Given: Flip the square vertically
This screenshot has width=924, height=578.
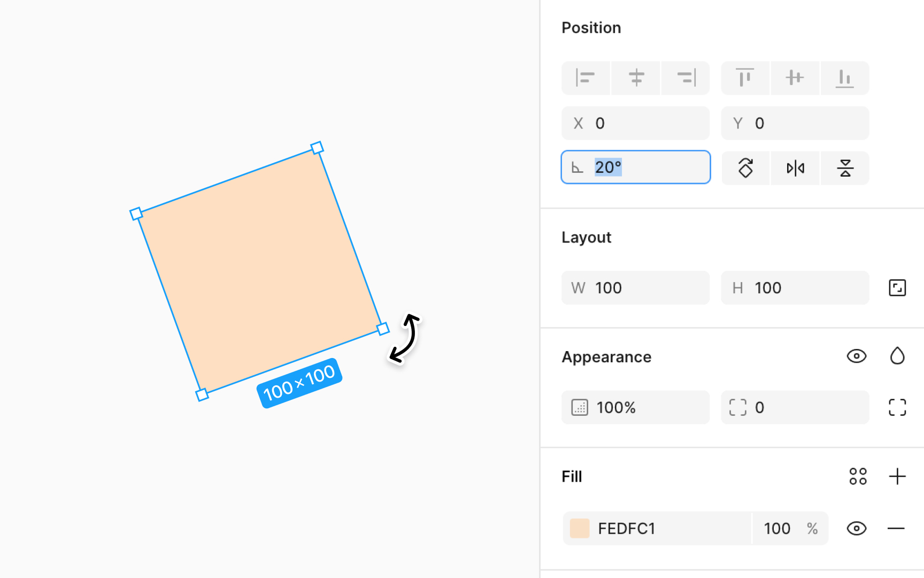Looking at the screenshot, I should coord(844,168).
